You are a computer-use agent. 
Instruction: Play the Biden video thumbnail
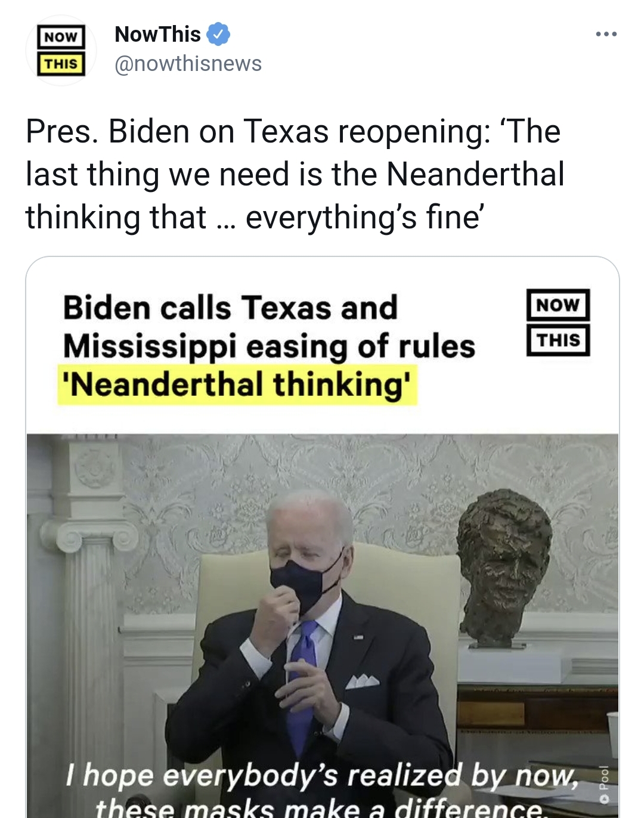(x=322, y=626)
